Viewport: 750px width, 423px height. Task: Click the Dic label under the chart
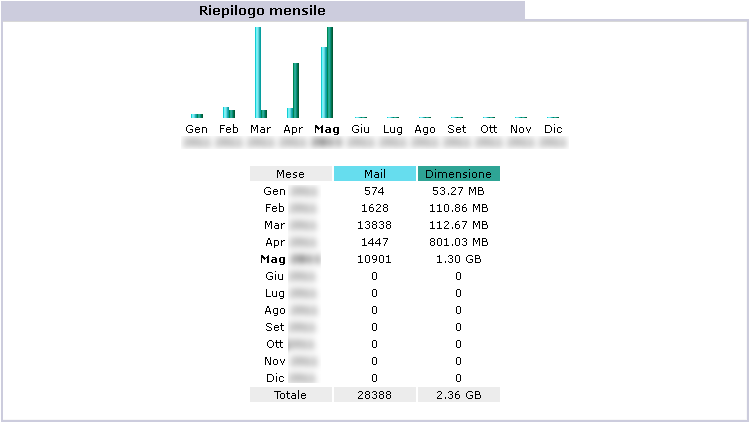[x=553, y=129]
